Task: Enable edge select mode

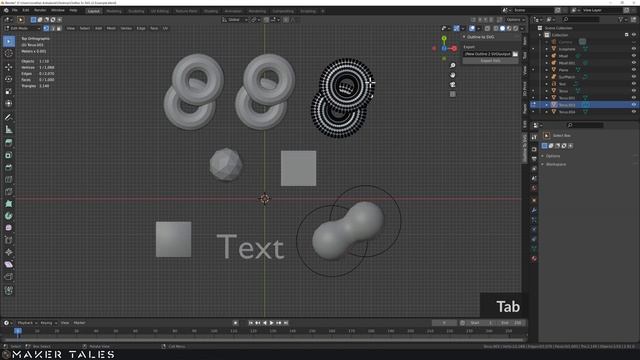Action: (x=53, y=28)
